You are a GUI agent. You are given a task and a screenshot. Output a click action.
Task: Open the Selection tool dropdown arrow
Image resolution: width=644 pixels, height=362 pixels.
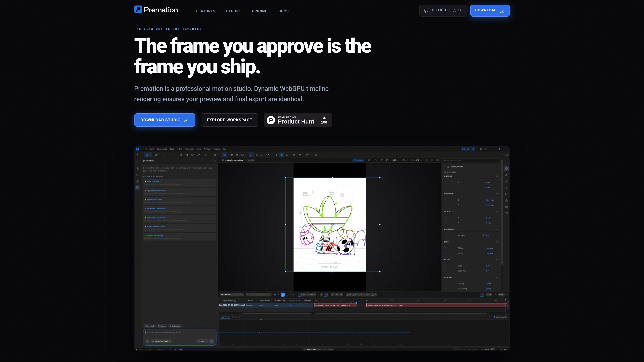pyautogui.click(x=150, y=155)
